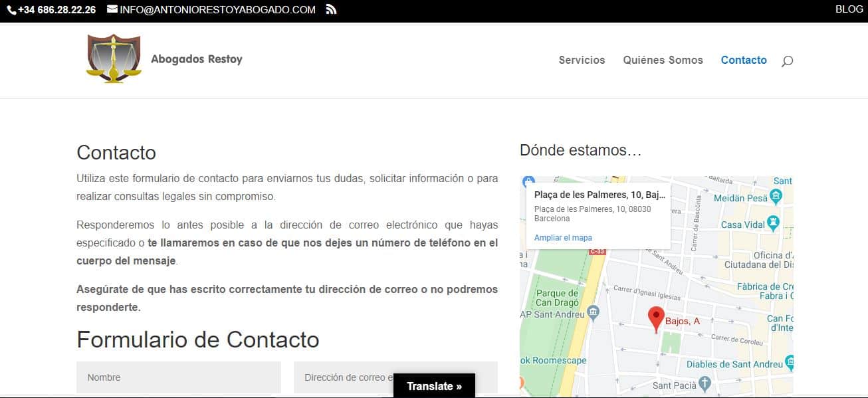Open the Servicios menu item
Image resolution: width=868 pixels, height=398 pixels.
click(582, 60)
